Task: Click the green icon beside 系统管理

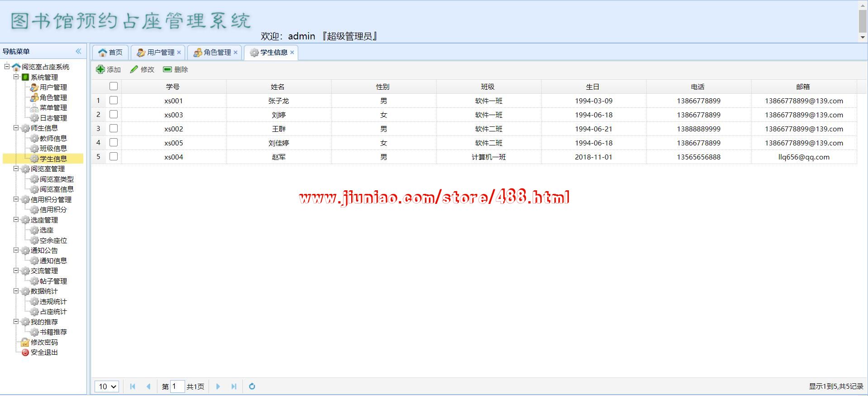Action: [26, 77]
